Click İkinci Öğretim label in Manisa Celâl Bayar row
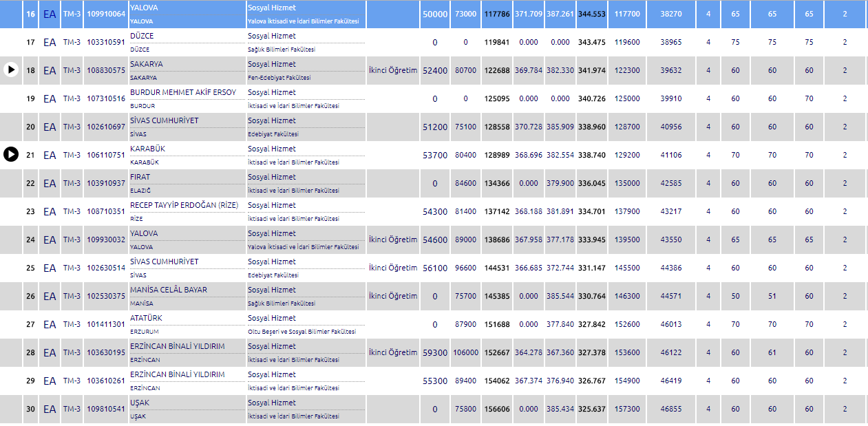868x426 pixels. (392, 296)
